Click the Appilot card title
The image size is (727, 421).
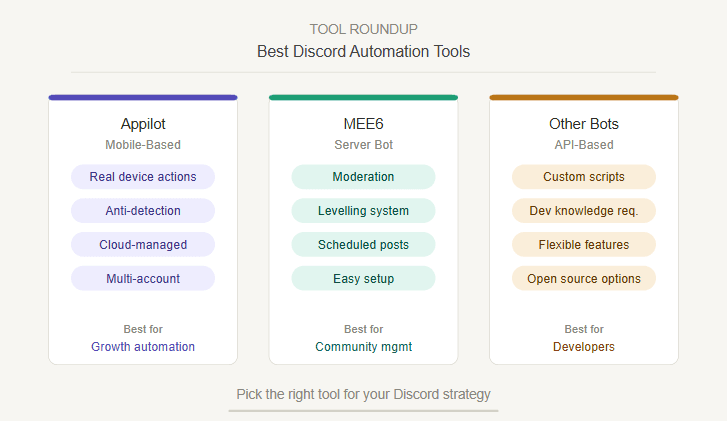tap(143, 124)
